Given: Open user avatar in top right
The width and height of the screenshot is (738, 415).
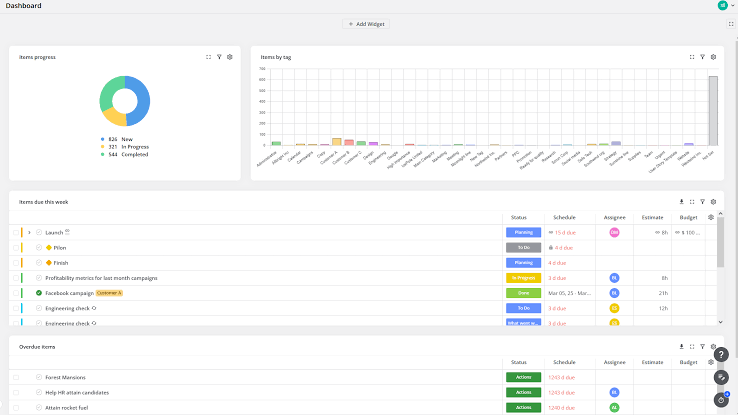Looking at the screenshot, I should click(722, 5).
